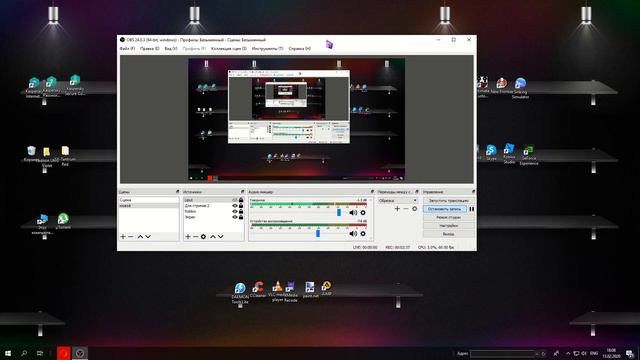Remove the selected scene with the minus icon

pos(131,237)
